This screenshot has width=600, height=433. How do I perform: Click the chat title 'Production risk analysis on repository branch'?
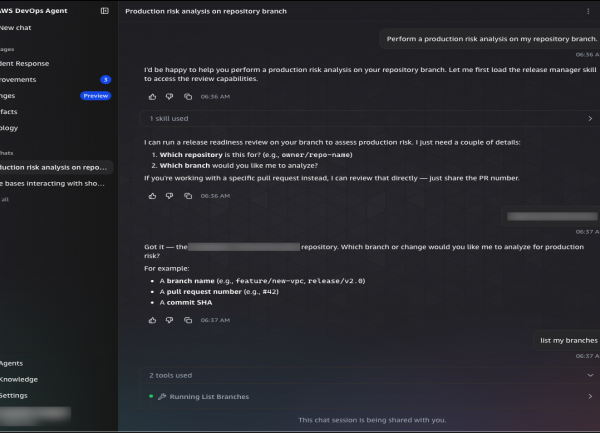pyautogui.click(x=206, y=11)
